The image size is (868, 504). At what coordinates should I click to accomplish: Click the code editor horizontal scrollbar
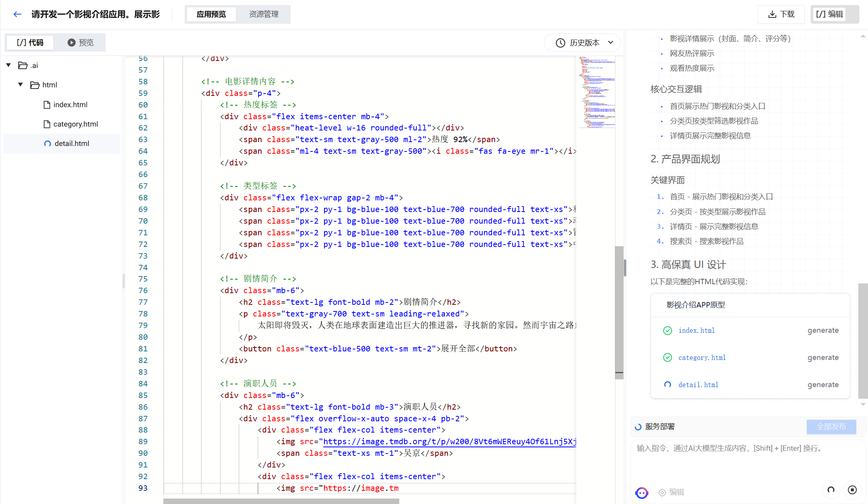click(281, 501)
